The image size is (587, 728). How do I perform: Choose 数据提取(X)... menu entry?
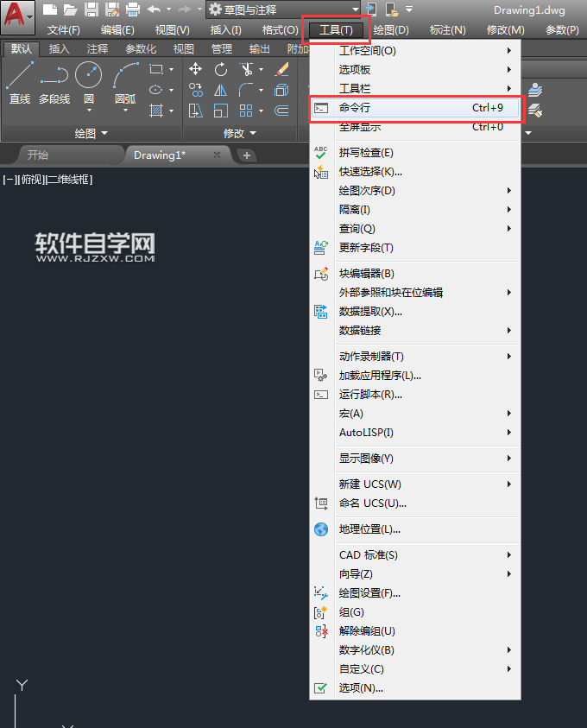pyautogui.click(x=415, y=312)
